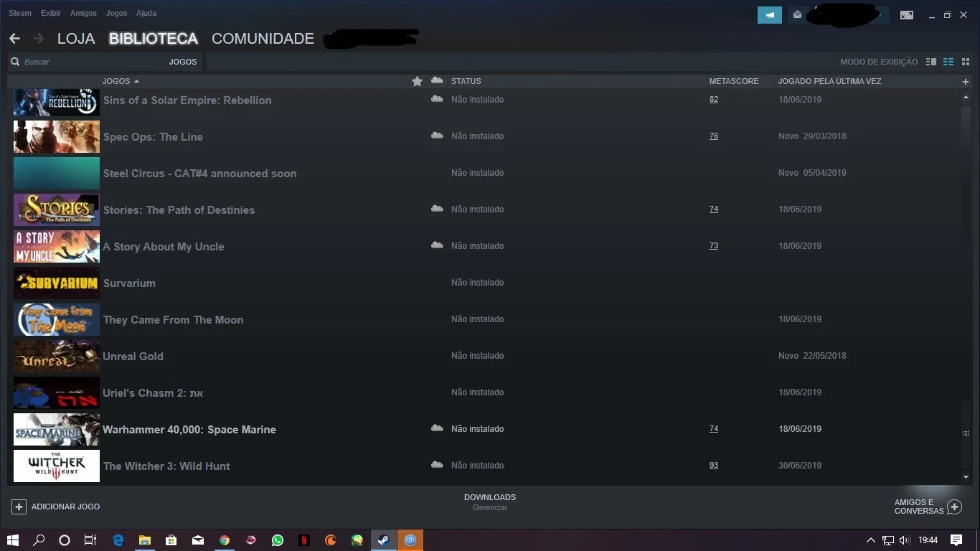Open WhatsApp from the taskbar
980x551 pixels.
278,540
